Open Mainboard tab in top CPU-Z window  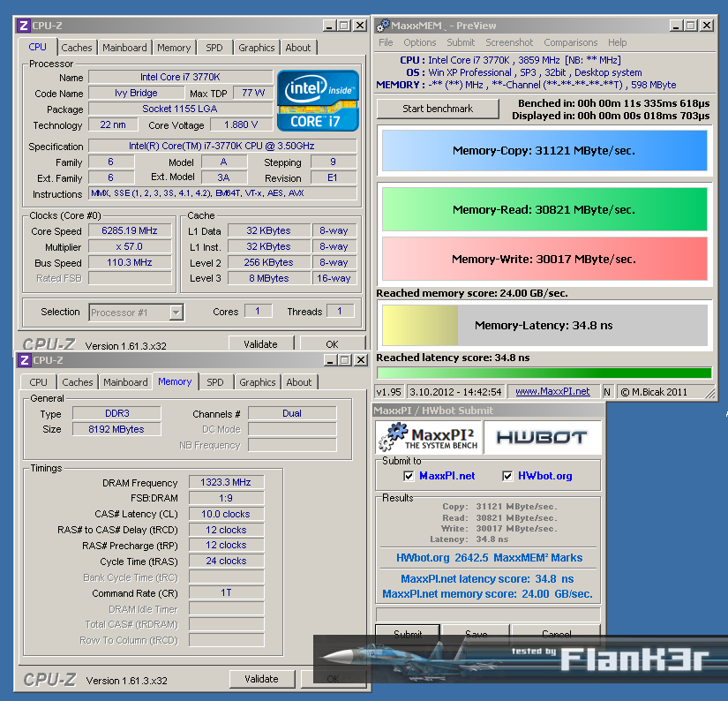click(x=124, y=48)
